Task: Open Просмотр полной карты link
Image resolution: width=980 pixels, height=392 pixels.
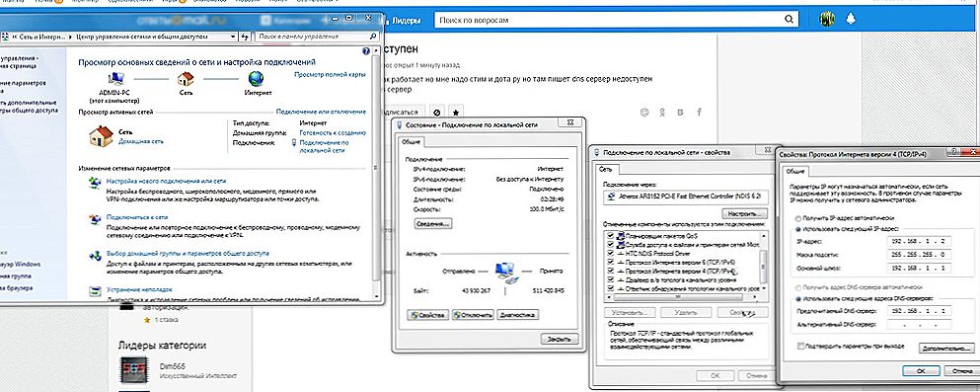Action: click(x=330, y=74)
